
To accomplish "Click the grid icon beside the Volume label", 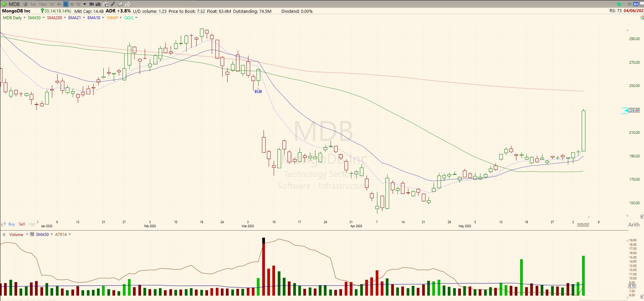I will (x=32, y=234).
